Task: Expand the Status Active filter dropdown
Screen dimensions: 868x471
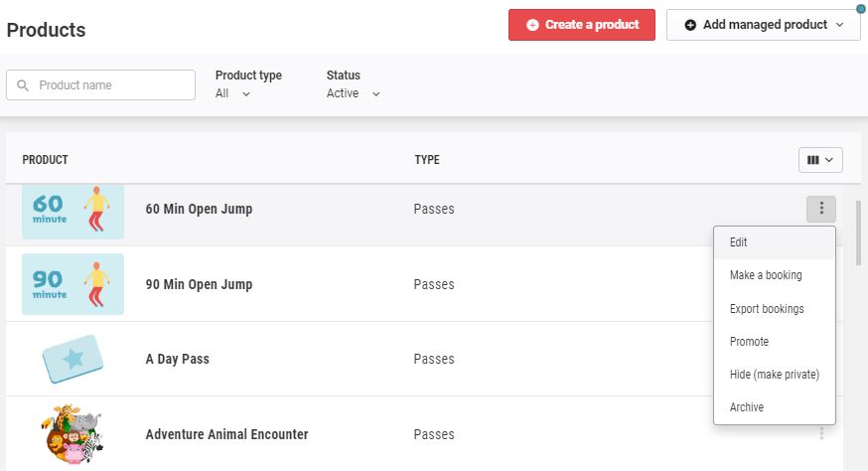Action: tap(354, 93)
